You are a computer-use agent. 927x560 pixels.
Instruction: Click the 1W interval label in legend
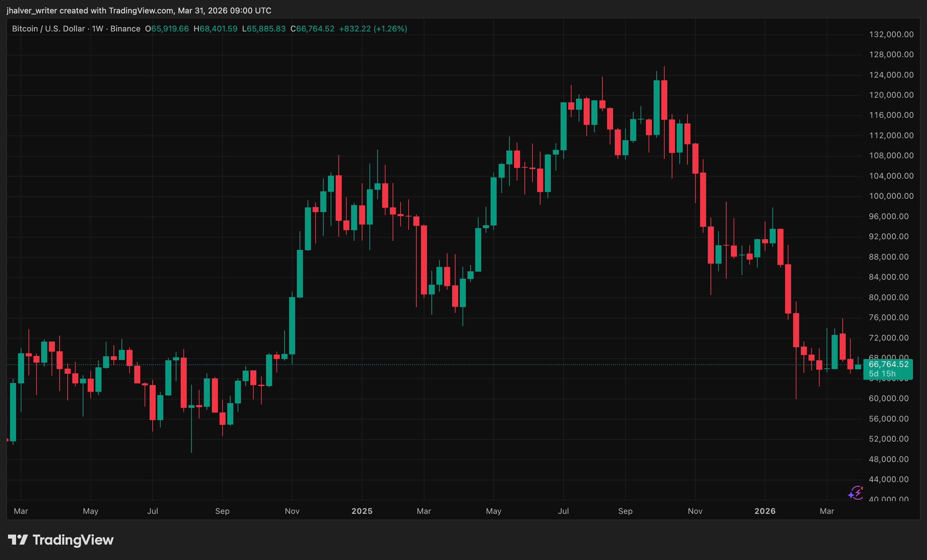pos(97,28)
